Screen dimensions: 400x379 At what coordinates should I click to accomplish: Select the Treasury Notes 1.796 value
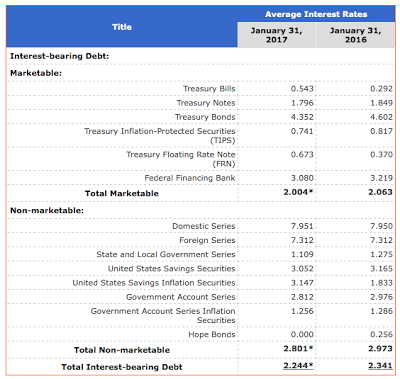coord(302,103)
